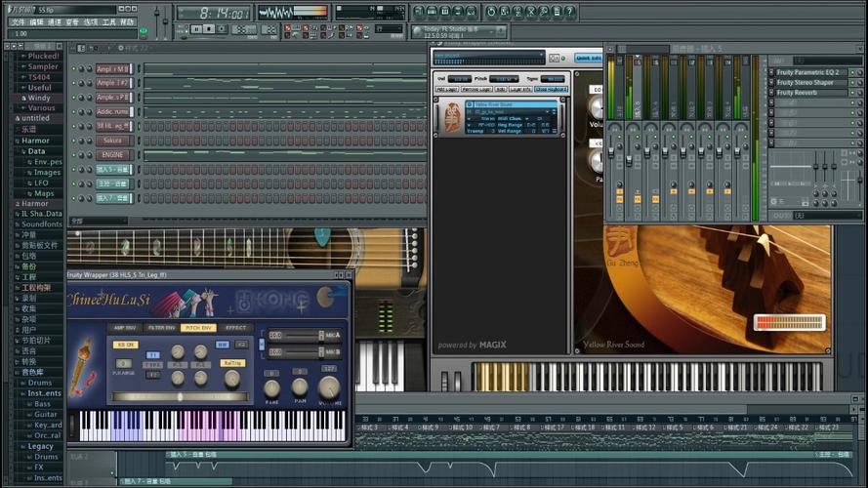The height and width of the screenshot is (488, 868).
Task: Open the 文件 (File) menu
Action: (17, 21)
